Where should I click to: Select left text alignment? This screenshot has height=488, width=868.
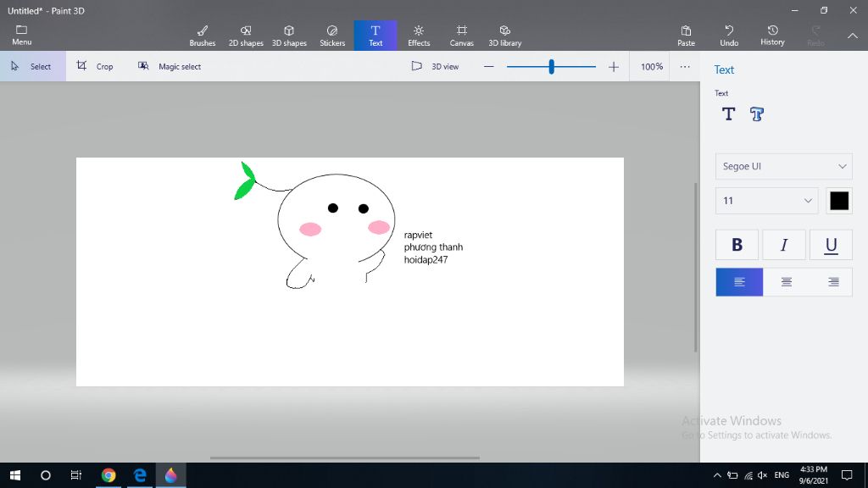(x=739, y=282)
